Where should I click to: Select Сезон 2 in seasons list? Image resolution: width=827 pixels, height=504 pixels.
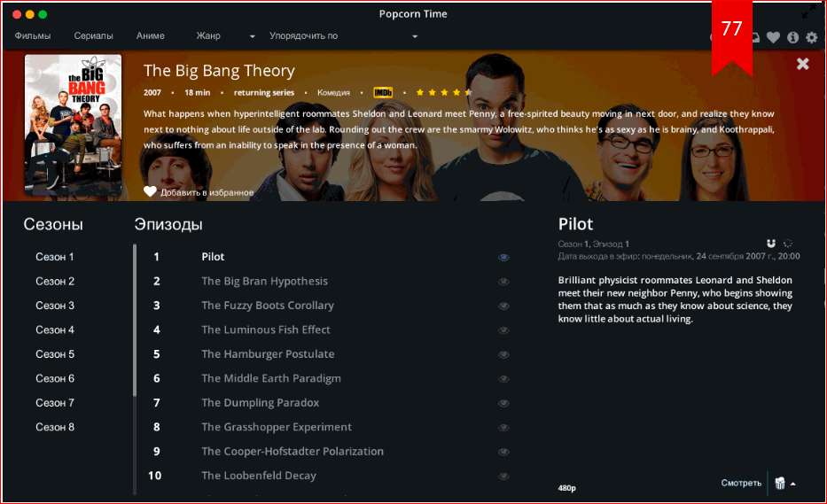pyautogui.click(x=55, y=281)
